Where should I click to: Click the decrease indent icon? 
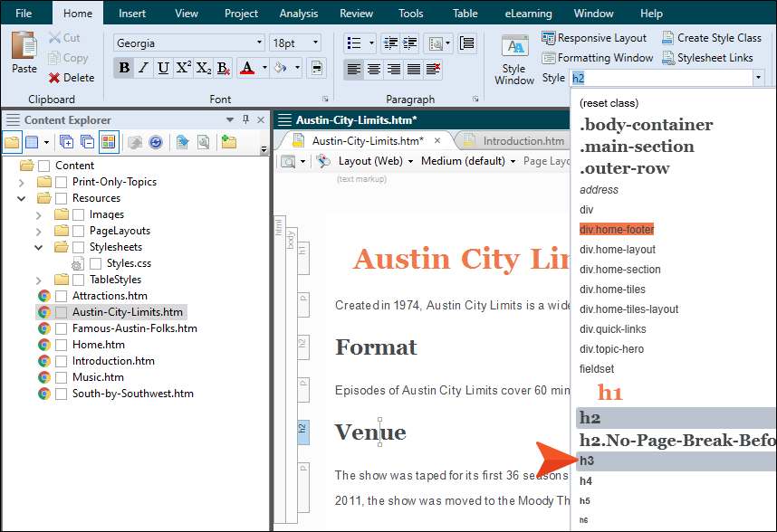click(390, 43)
